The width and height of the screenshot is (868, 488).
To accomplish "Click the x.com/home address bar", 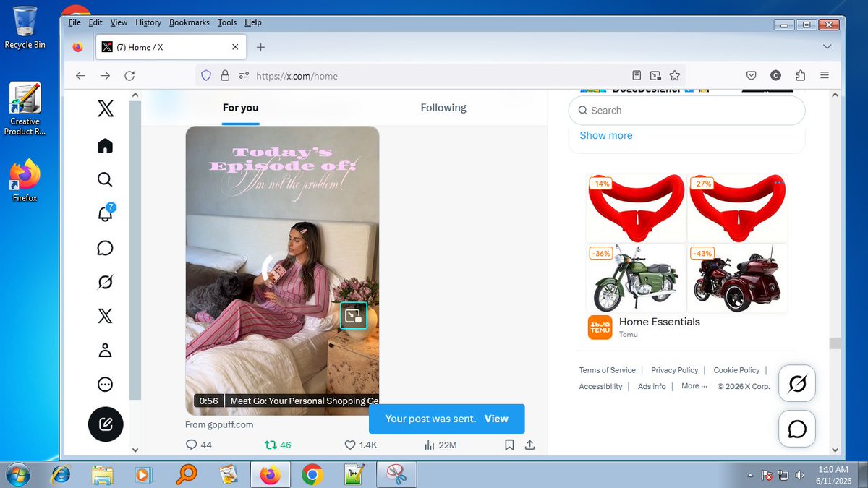I will (x=441, y=75).
